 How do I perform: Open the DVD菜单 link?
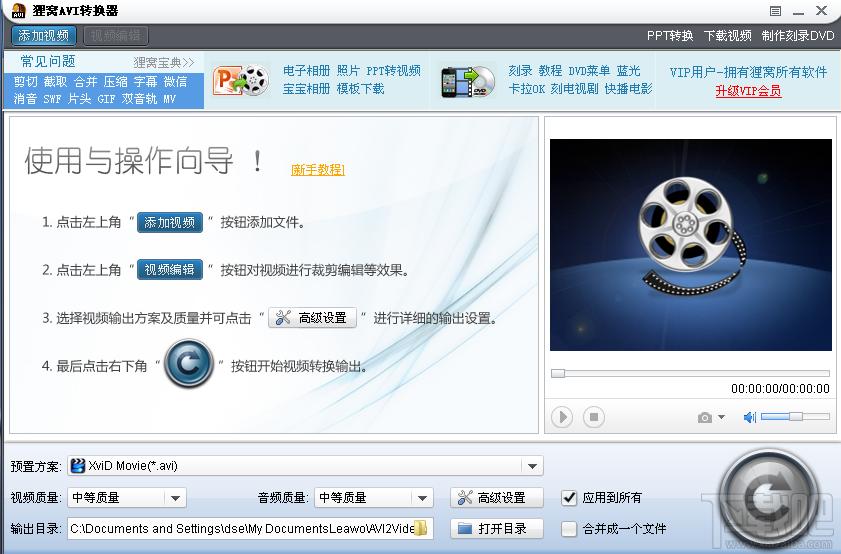[x=589, y=71]
